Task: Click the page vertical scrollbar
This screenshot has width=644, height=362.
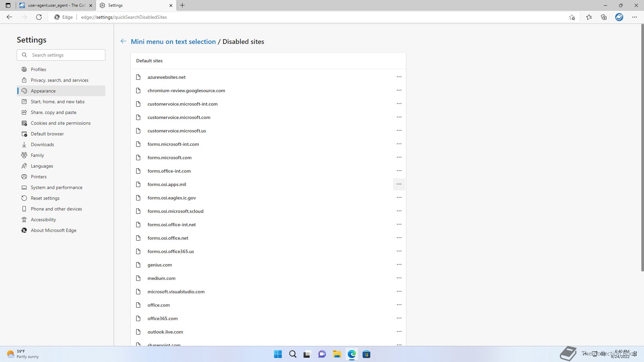Action: tap(642, 147)
